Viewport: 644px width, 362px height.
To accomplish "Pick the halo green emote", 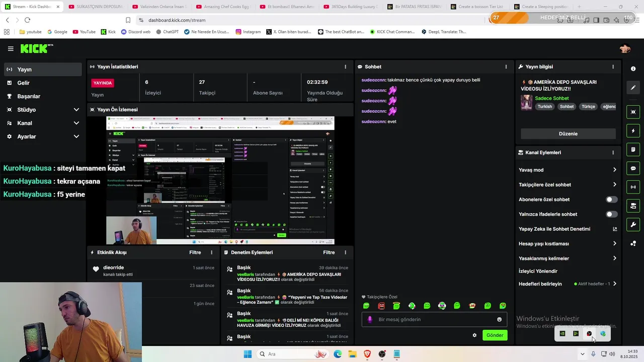I will pyautogui.click(x=396, y=306).
